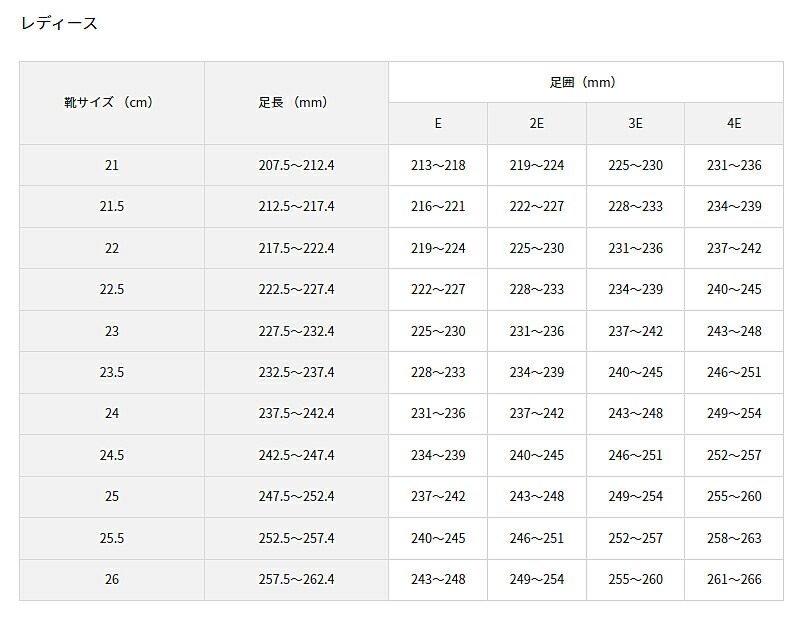The width and height of the screenshot is (800, 632).
Task: Click the 靴サイズ (cm) column header
Action: coord(111,102)
